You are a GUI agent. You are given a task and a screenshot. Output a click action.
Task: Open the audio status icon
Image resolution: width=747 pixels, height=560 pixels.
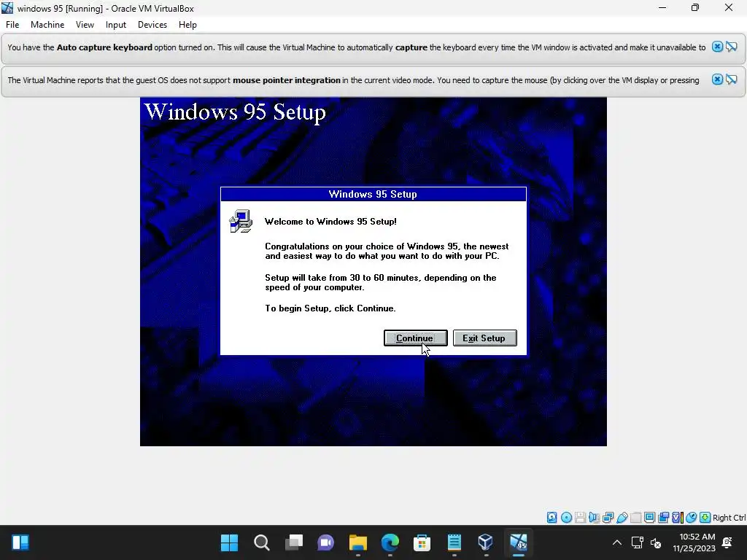coord(594,518)
